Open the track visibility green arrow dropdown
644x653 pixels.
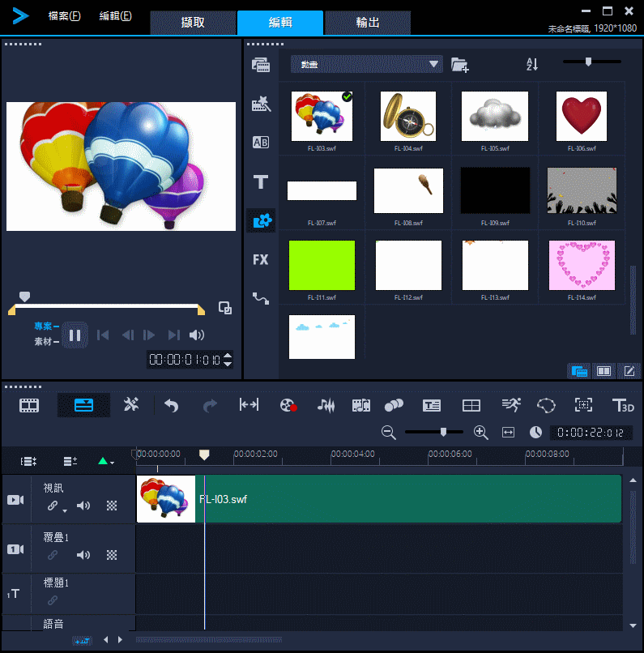[x=106, y=462]
